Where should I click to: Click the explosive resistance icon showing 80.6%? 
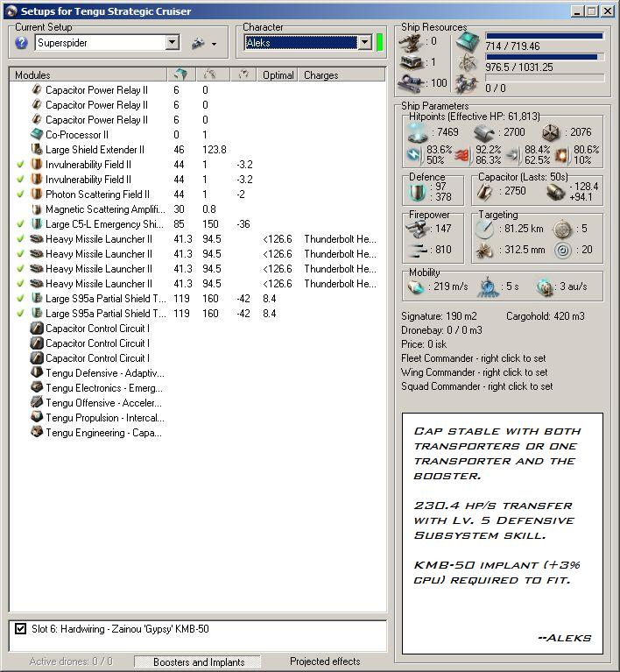[562, 155]
